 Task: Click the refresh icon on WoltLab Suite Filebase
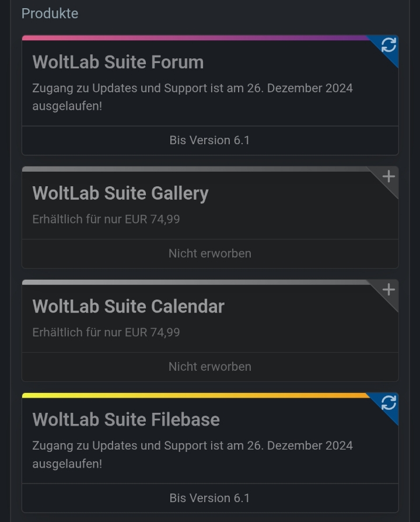tap(388, 403)
